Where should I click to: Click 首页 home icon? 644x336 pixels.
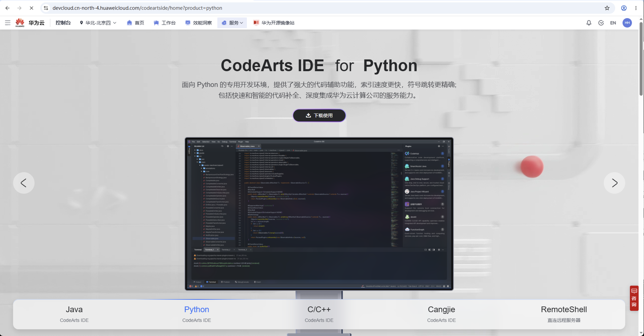129,23
